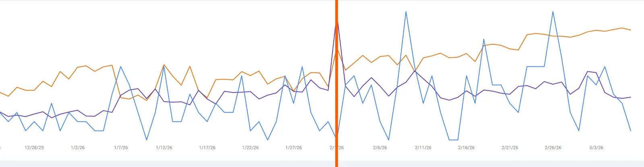The width and height of the screenshot is (644, 167).
Task: Click the 1/17/26 date label
Action: point(207,148)
